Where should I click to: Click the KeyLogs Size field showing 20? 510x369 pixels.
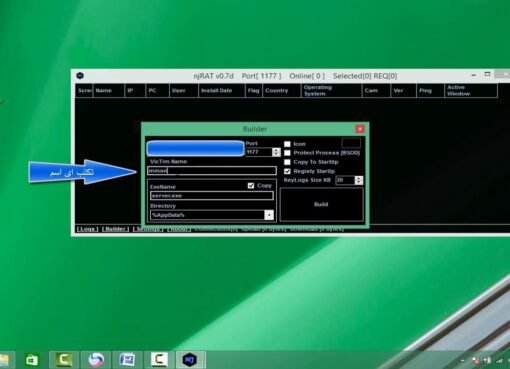[x=345, y=180]
